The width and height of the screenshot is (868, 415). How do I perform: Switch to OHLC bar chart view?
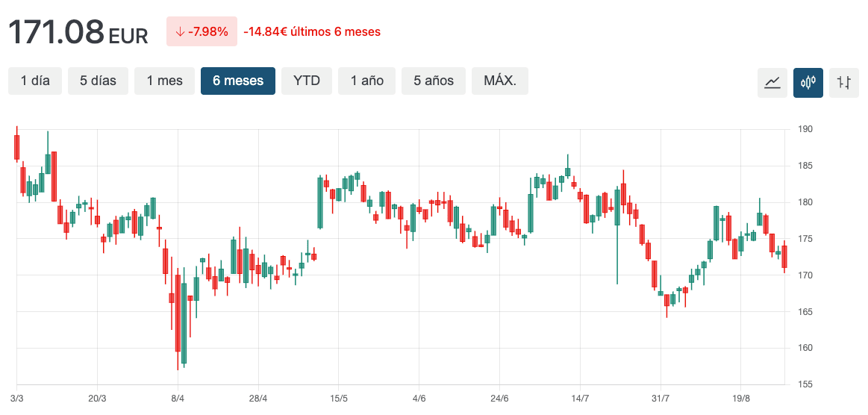tap(844, 82)
